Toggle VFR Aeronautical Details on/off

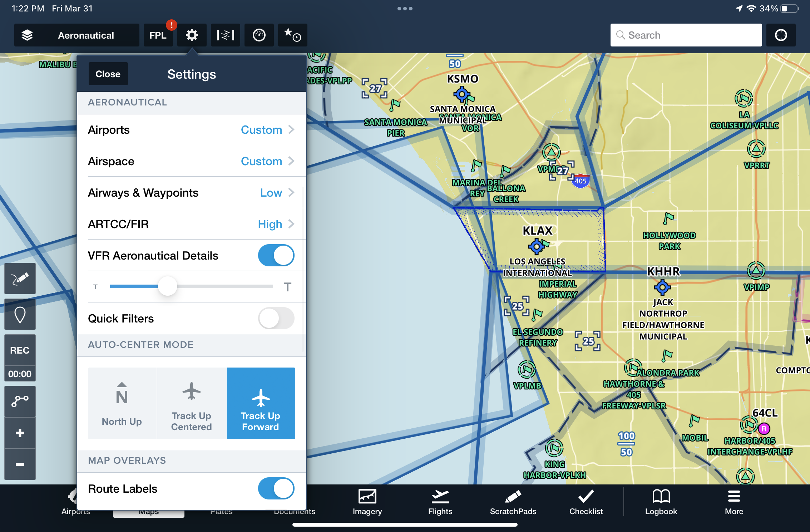tap(277, 255)
